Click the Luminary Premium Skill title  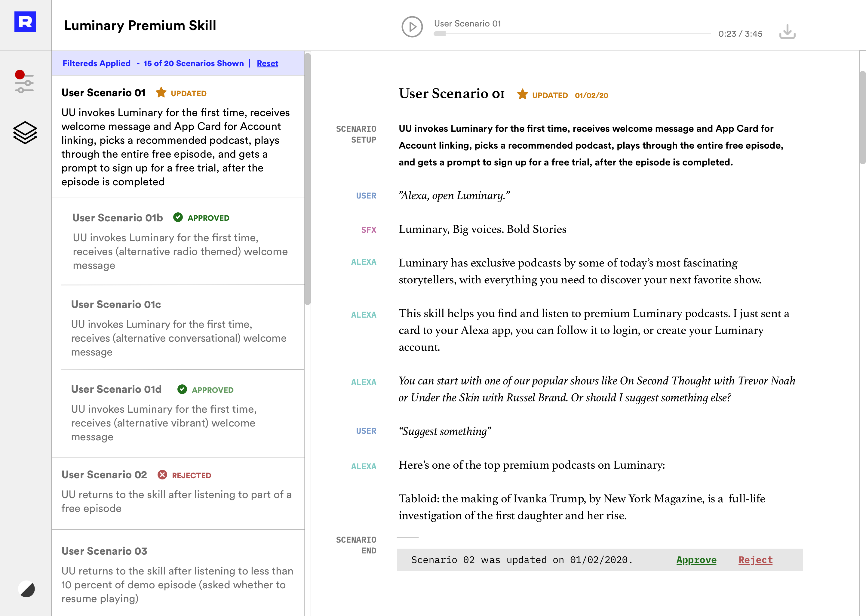(140, 25)
